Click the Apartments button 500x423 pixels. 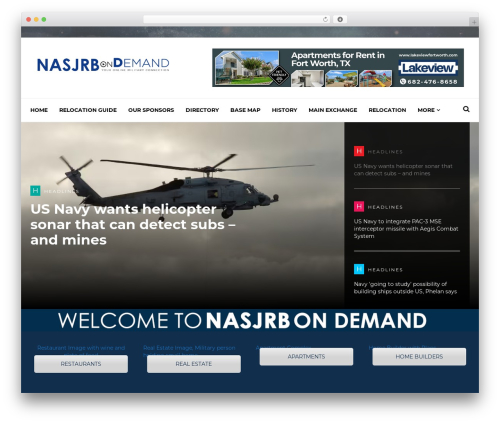coord(306,357)
